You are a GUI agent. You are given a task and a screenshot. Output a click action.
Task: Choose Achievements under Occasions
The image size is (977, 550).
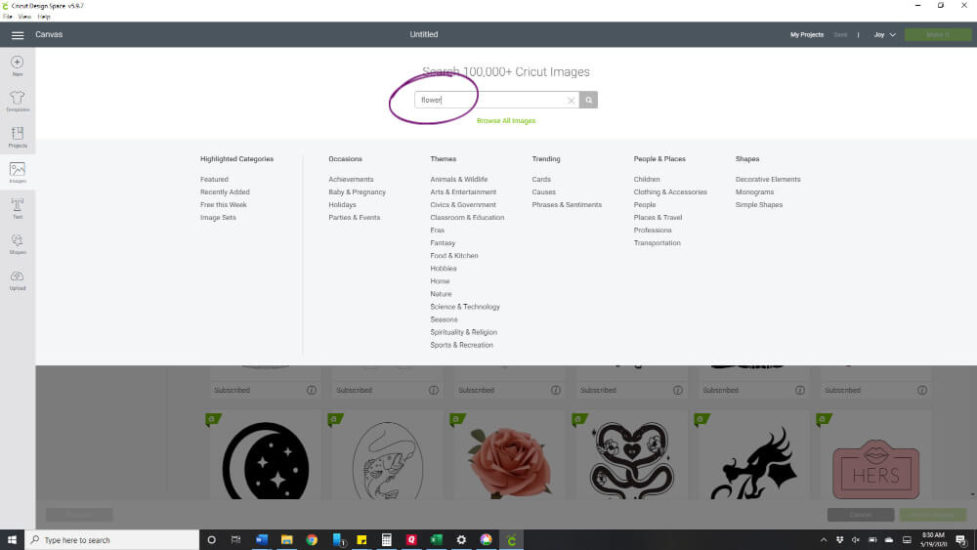point(351,179)
